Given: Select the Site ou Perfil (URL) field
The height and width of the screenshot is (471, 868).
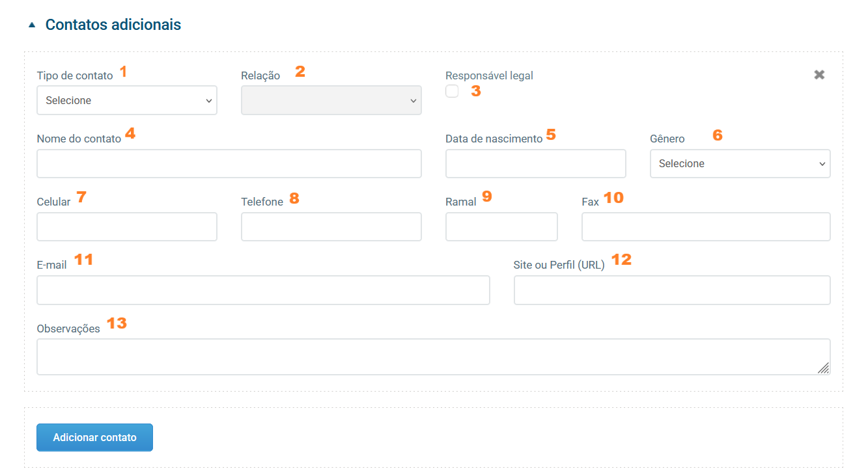Looking at the screenshot, I should pyautogui.click(x=672, y=290).
